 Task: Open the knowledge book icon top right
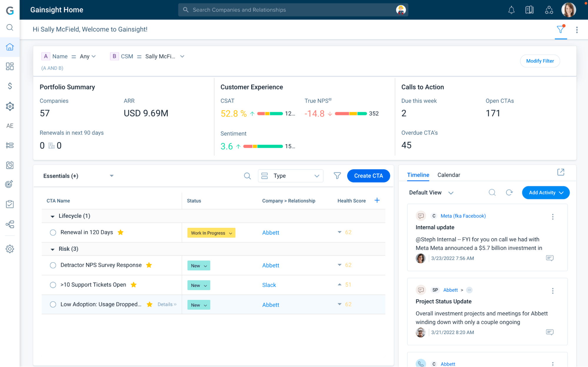point(529,10)
